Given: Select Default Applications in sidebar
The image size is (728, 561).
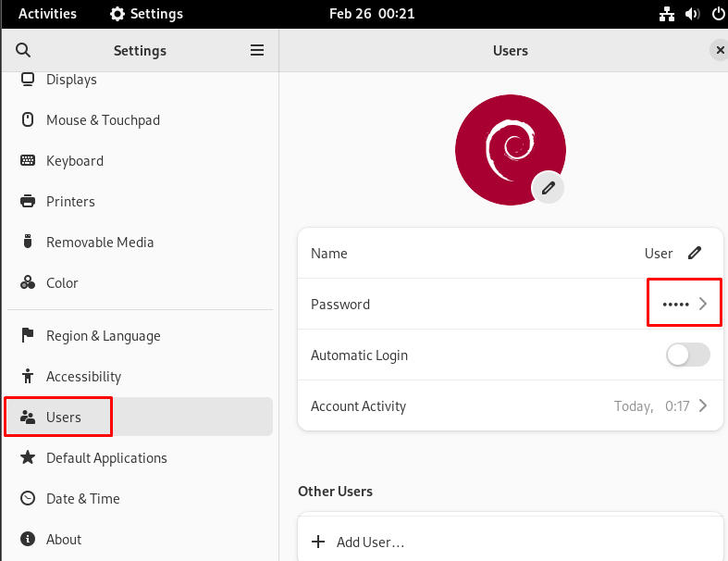Looking at the screenshot, I should tap(141, 457).
